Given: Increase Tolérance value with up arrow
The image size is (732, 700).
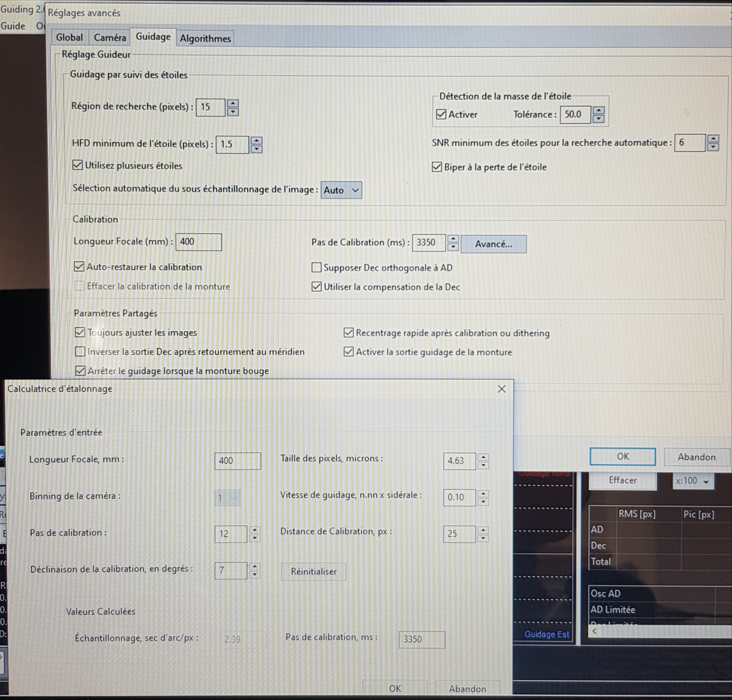Looking at the screenshot, I should tap(598, 111).
